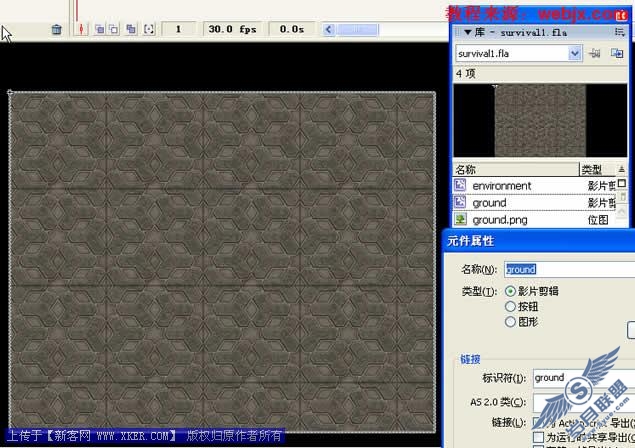Select the ground.png bitmap library item
Image resolution: width=635 pixels, height=448 pixels.
(534, 220)
